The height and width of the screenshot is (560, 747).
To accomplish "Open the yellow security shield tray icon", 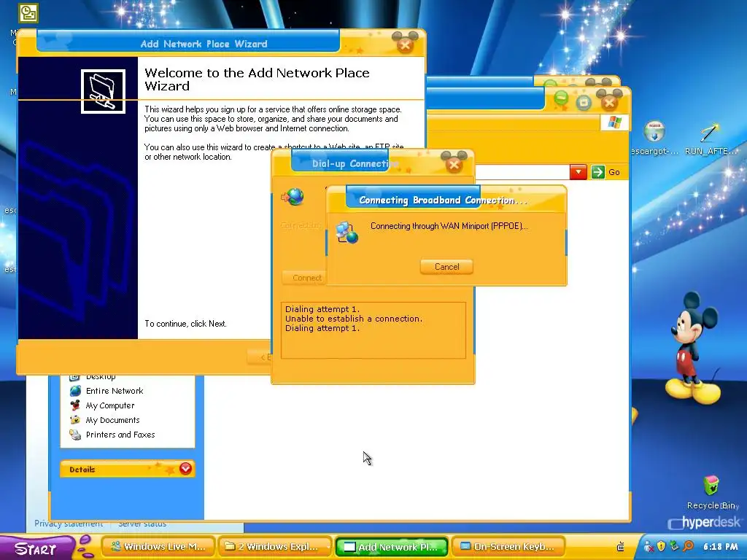I will coord(661,546).
